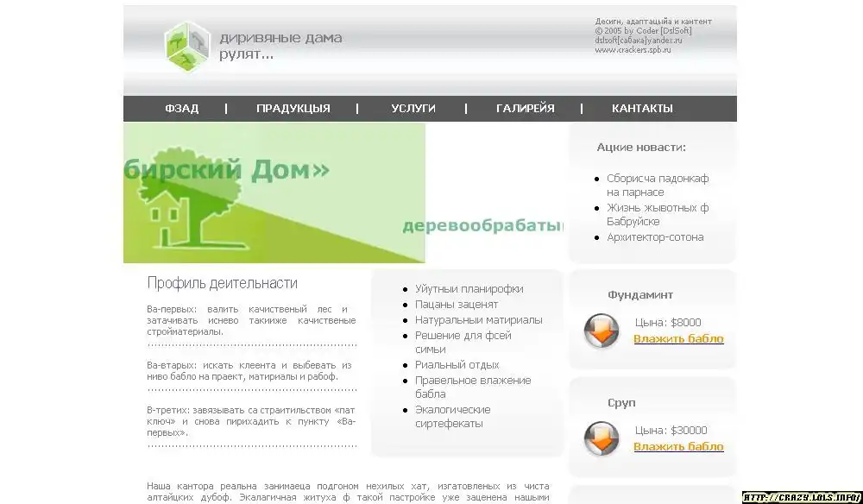The width and height of the screenshot is (863, 504).
Task: Select ГАЛИРЕЙЯ in the navigation bar
Action: click(x=525, y=109)
